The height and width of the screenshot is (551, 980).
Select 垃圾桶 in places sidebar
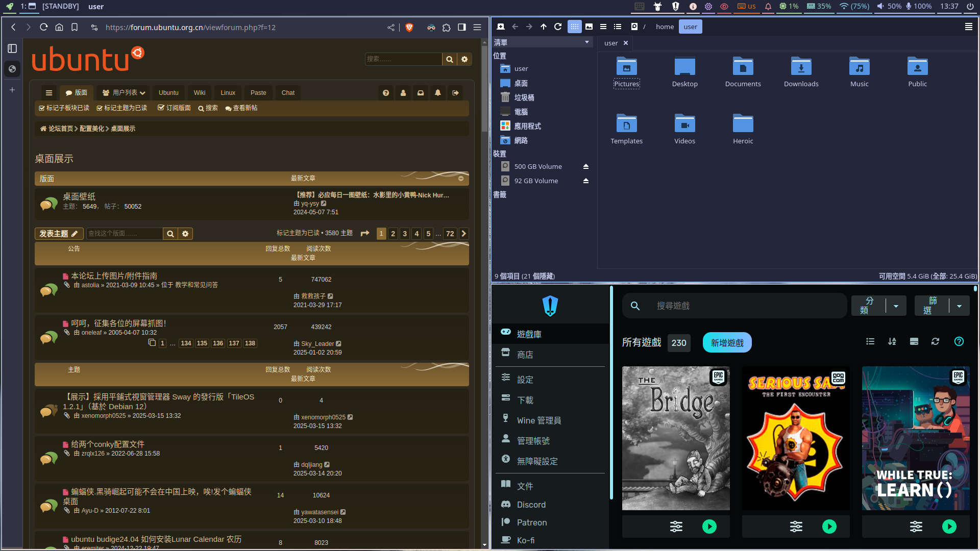click(x=524, y=97)
